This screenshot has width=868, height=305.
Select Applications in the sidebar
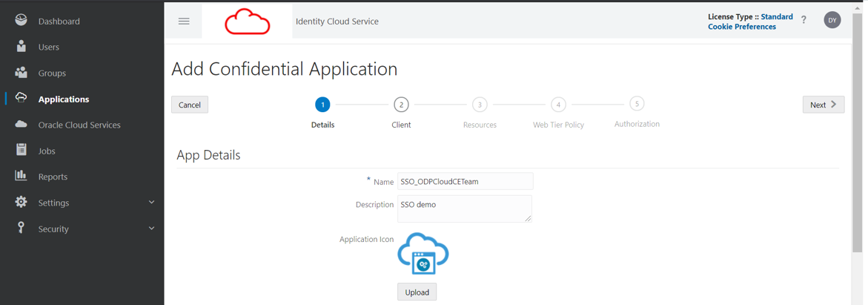tap(64, 99)
